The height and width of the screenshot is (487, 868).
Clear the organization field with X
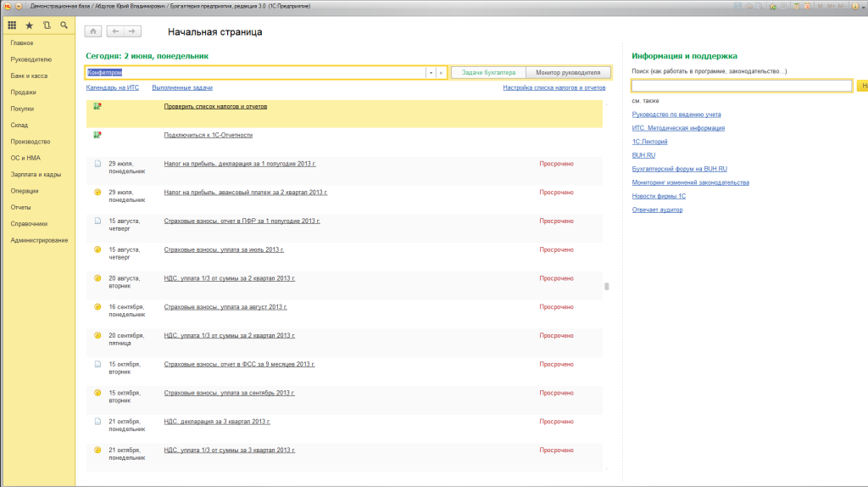click(441, 73)
